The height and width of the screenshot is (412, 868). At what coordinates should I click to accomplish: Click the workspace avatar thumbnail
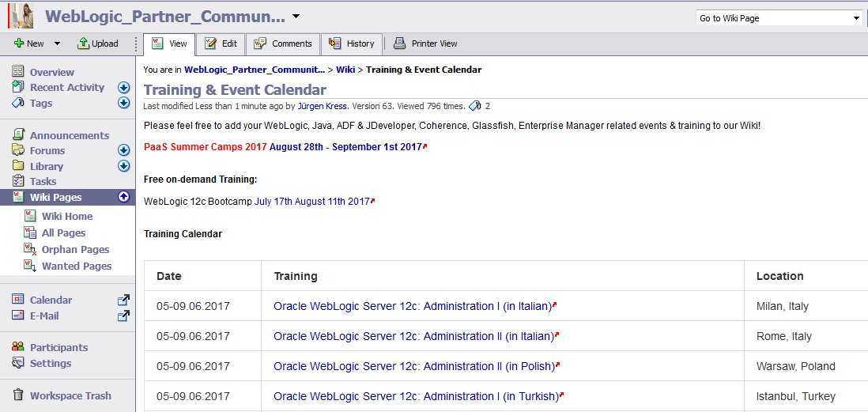click(20, 16)
